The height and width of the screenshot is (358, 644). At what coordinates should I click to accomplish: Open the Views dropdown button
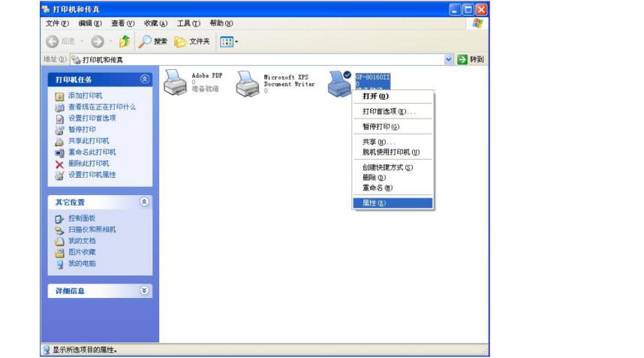point(228,41)
